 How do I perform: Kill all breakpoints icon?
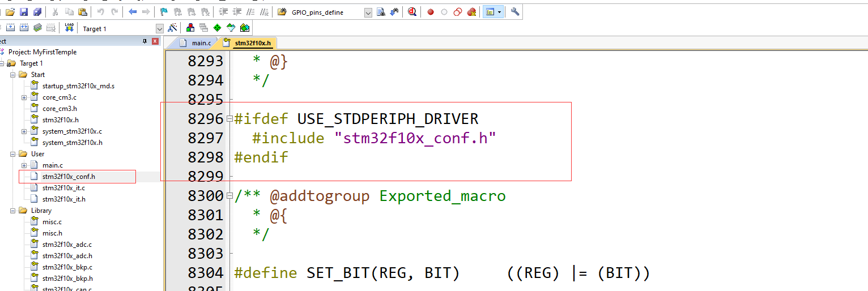471,12
